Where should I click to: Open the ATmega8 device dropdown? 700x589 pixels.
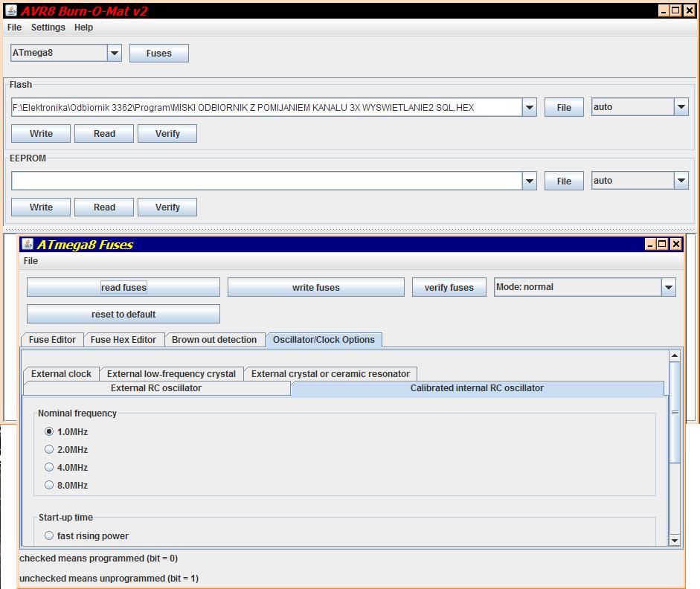[115, 53]
